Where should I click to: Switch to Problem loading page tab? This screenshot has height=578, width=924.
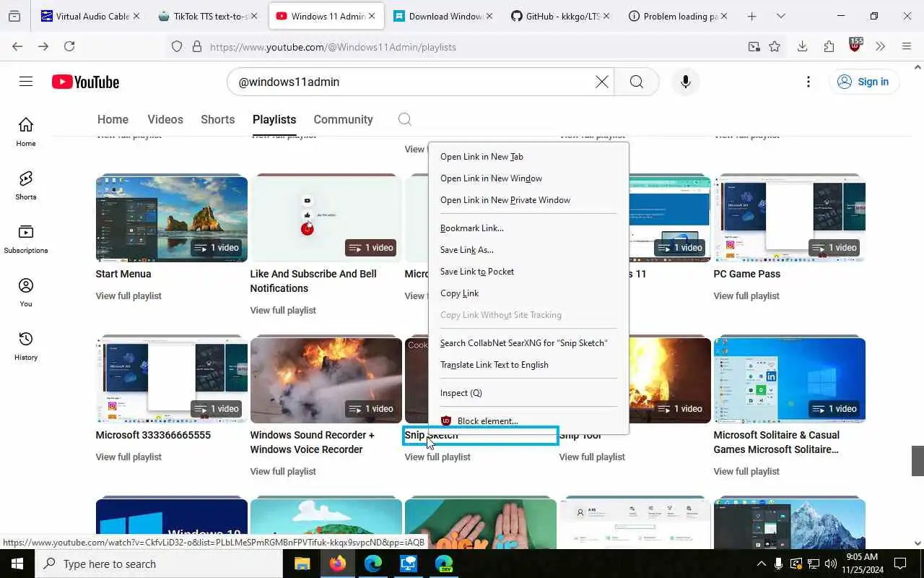[x=679, y=16]
